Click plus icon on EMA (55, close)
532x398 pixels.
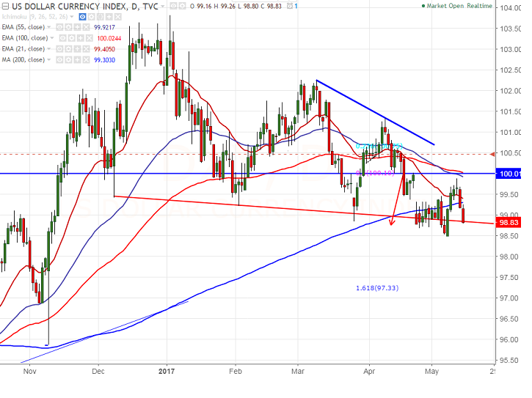tap(77, 27)
